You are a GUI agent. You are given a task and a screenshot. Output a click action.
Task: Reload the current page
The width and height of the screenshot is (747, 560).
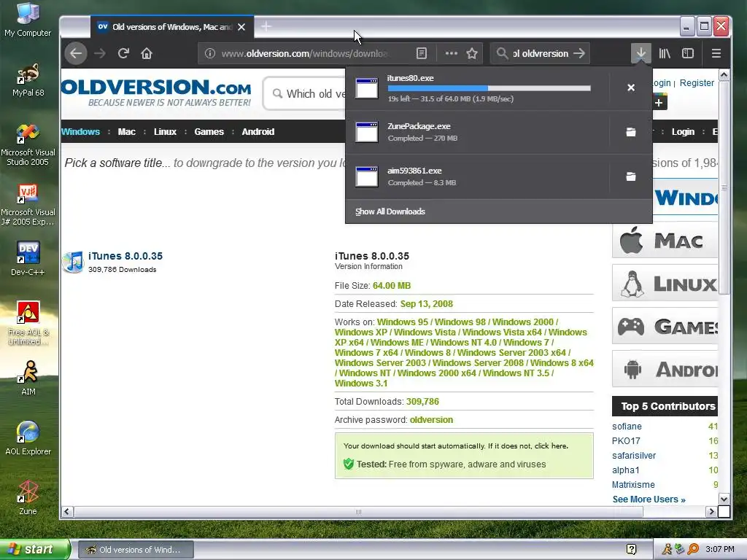(x=123, y=53)
